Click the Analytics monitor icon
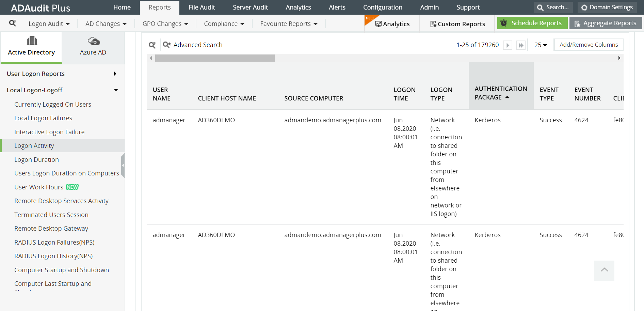This screenshot has height=311, width=644. (x=379, y=24)
